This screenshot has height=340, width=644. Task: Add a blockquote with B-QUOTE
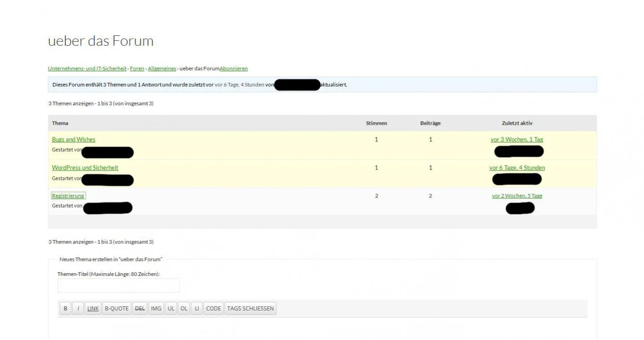pos(117,309)
